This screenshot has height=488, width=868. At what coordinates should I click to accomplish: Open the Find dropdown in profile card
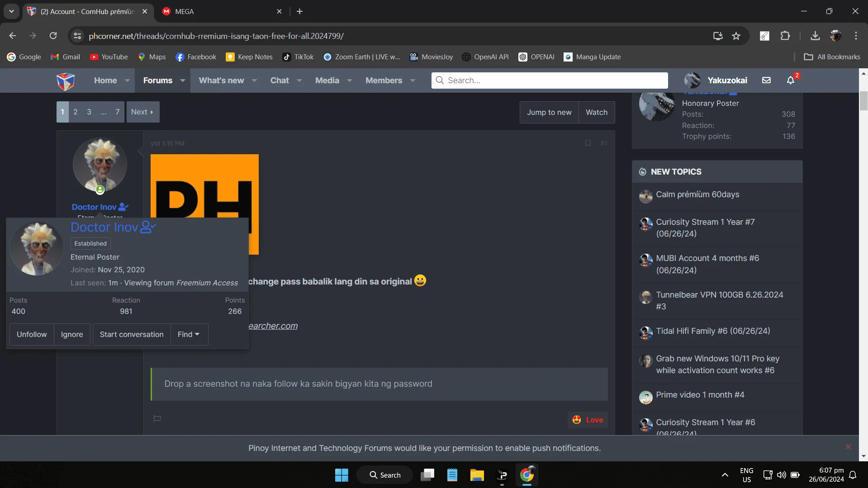tap(189, 335)
